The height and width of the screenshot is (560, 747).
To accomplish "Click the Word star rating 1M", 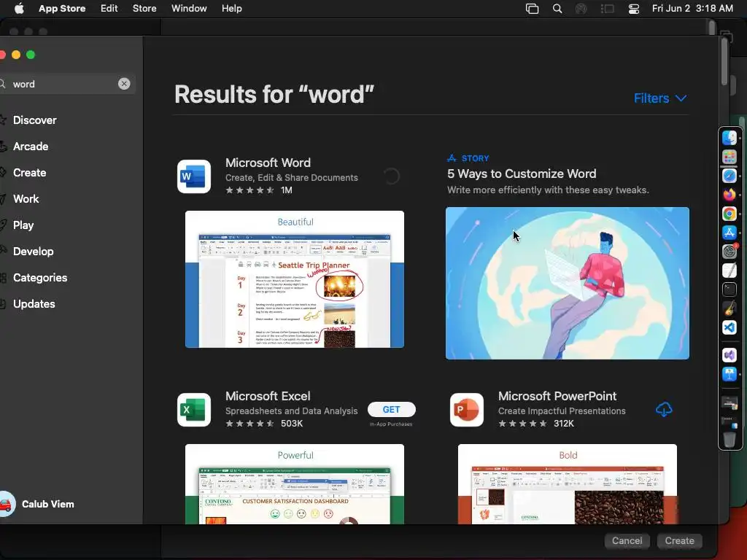I will (x=259, y=190).
